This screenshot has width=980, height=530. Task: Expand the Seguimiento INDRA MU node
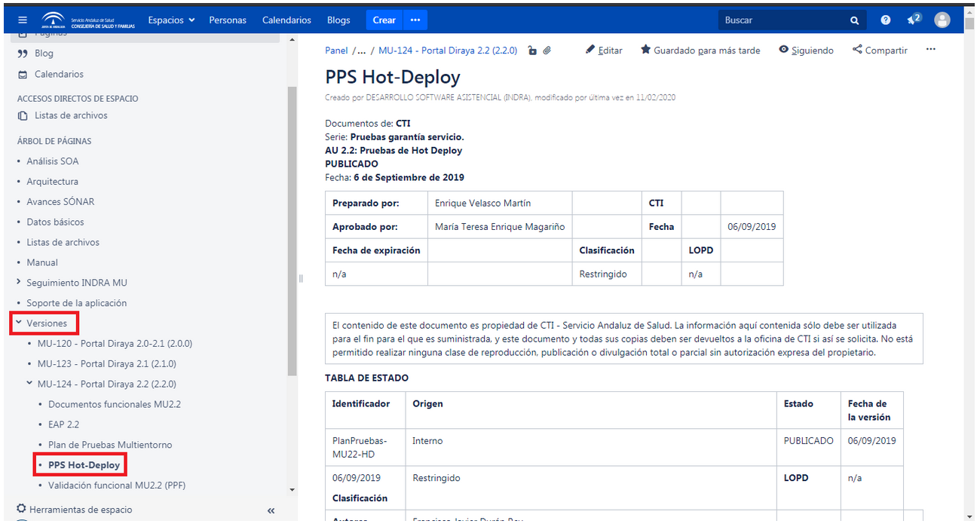[x=19, y=282]
